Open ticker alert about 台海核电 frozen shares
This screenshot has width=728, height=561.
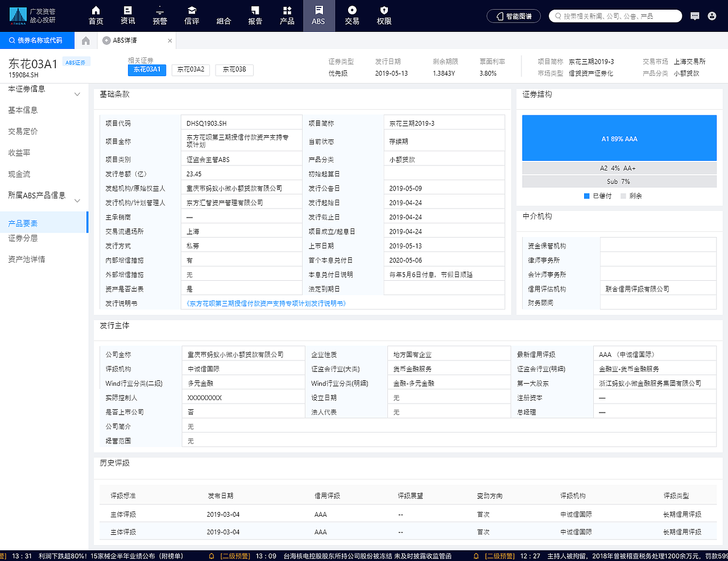tap(367, 556)
